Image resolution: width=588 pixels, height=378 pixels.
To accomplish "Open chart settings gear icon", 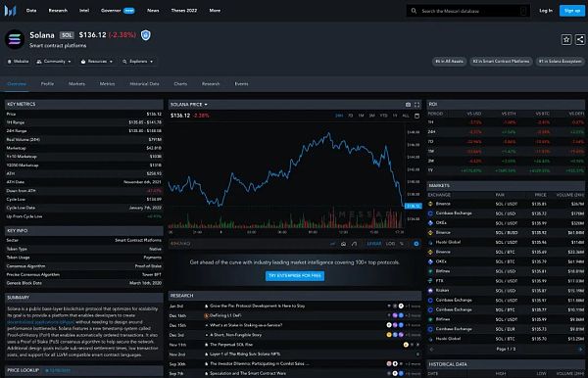I will 416,244.
